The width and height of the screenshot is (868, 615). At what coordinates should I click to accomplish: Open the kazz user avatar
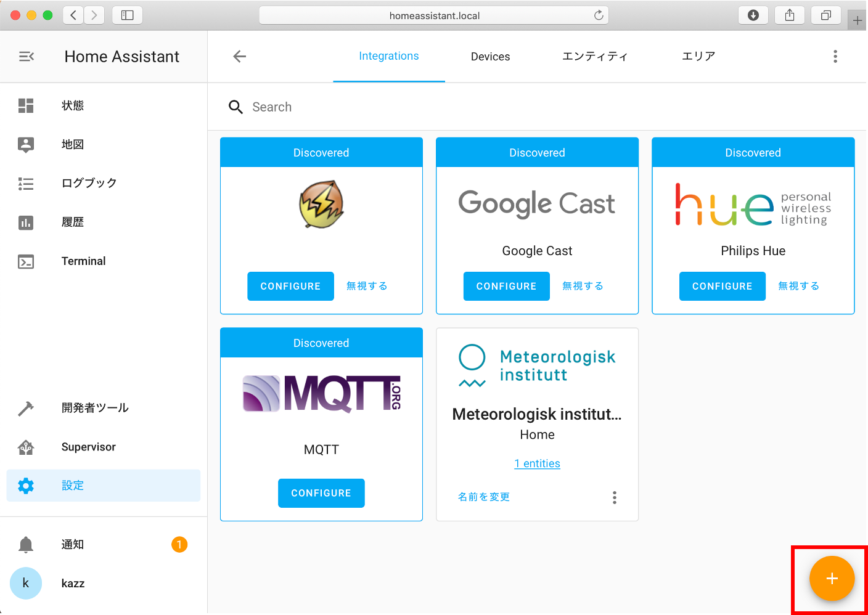[26, 584]
